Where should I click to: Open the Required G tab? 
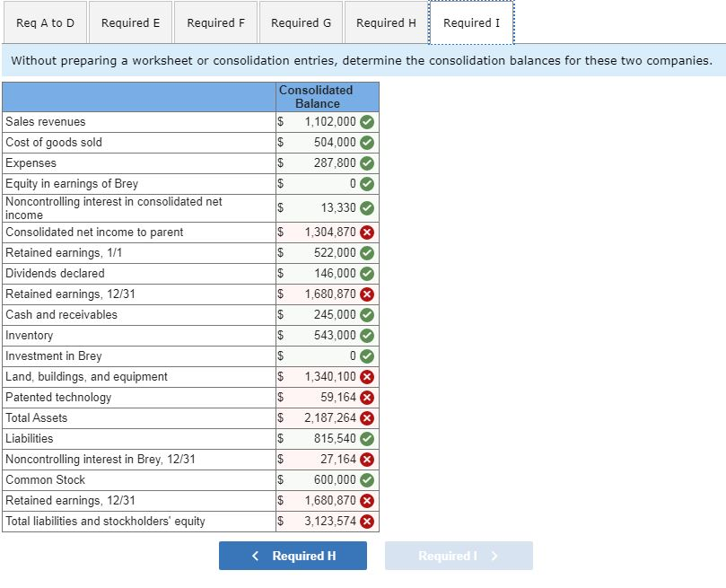(301, 22)
